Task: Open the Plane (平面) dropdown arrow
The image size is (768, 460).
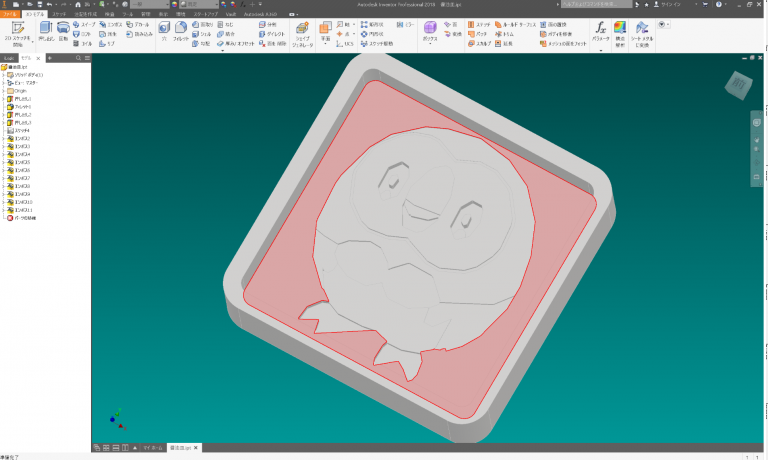Action: coord(325,45)
